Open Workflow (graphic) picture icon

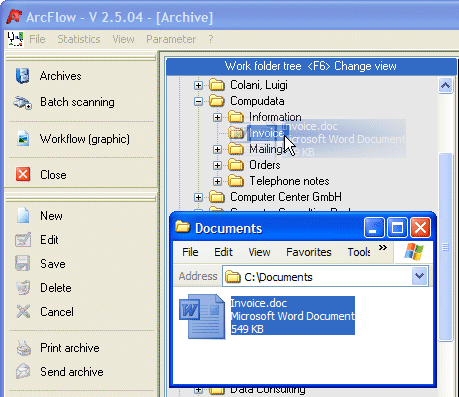23,139
